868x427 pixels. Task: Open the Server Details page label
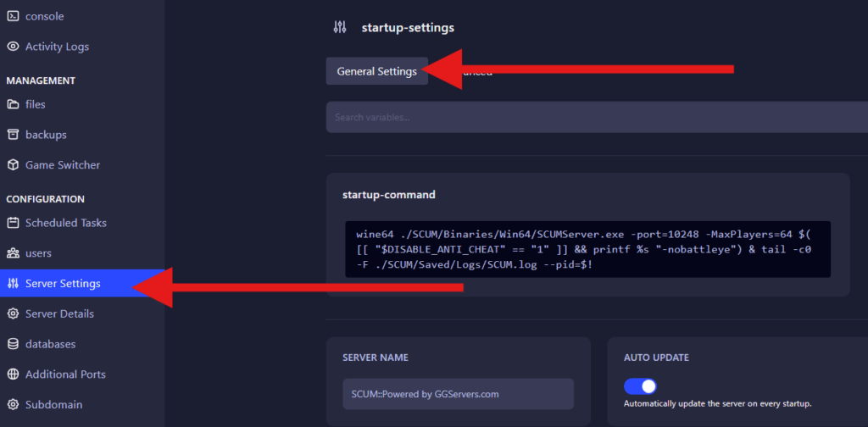click(x=59, y=313)
